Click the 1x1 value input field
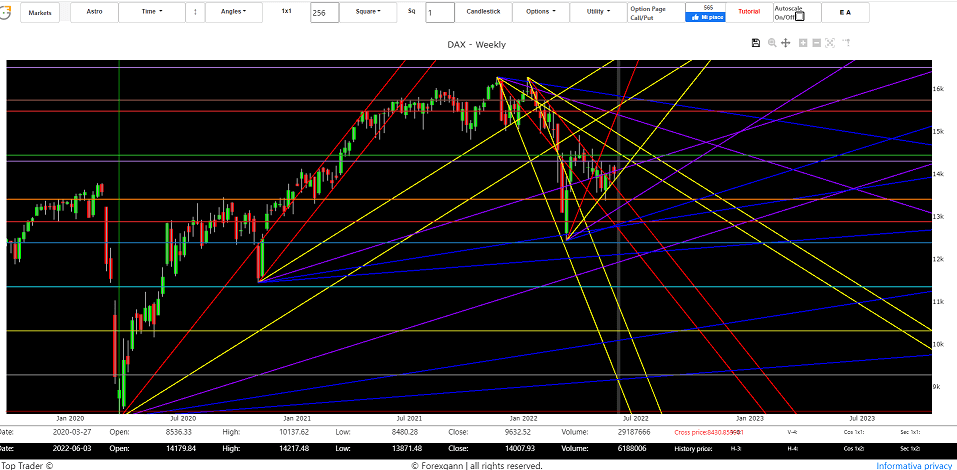 pos(323,13)
